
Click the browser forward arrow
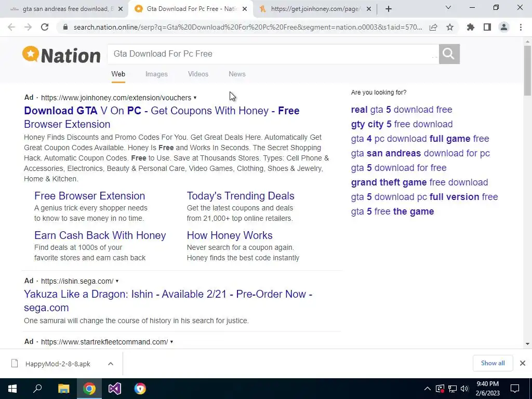(x=28, y=27)
